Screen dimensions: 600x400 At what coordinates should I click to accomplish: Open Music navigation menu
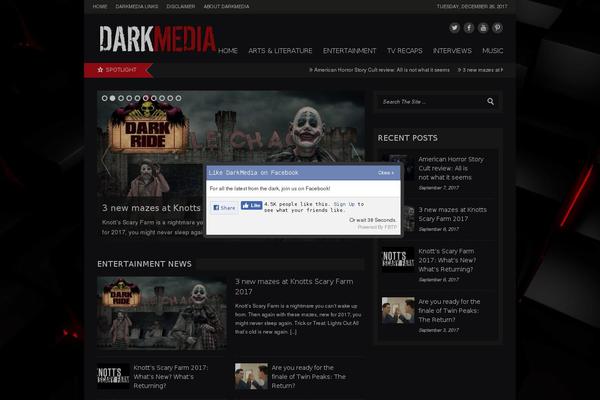coord(492,51)
